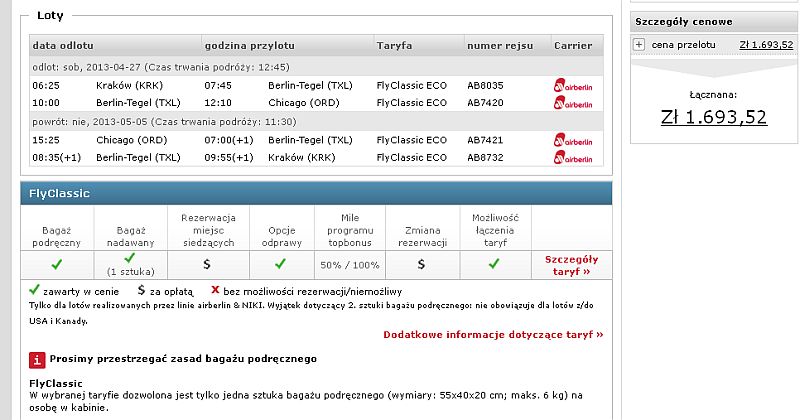Click the green check under Możliwość łączenia taryf
Screen dimensions: 800x420
click(x=494, y=264)
